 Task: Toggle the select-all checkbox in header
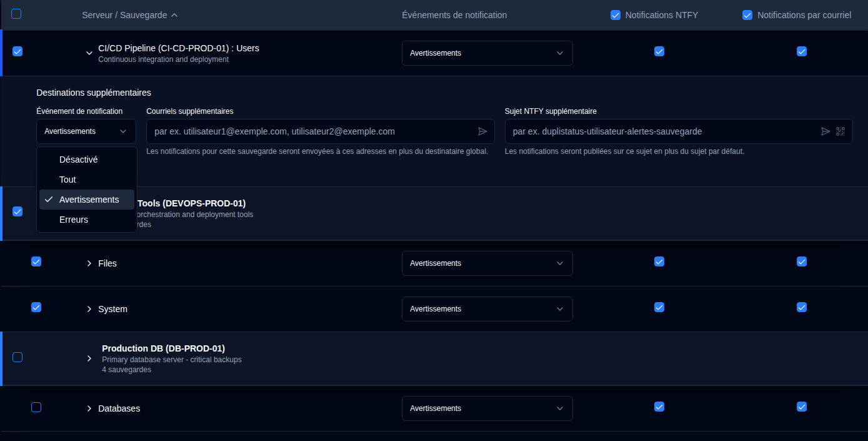point(16,14)
